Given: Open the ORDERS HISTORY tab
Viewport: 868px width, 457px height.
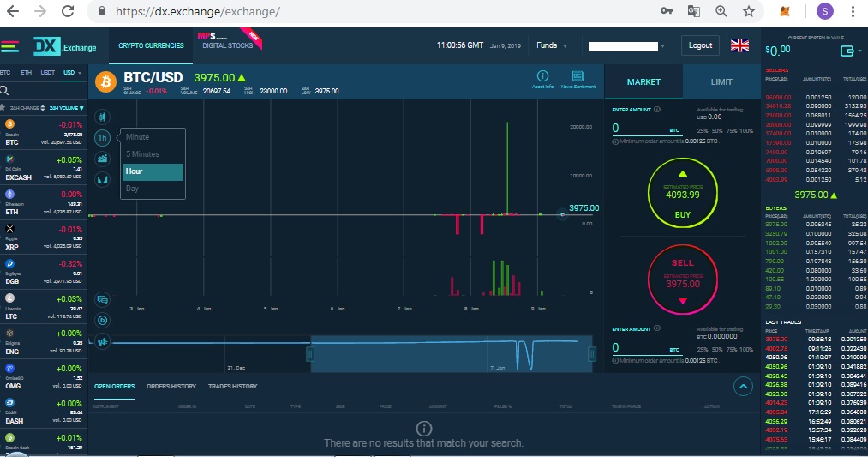Looking at the screenshot, I should click(x=171, y=386).
